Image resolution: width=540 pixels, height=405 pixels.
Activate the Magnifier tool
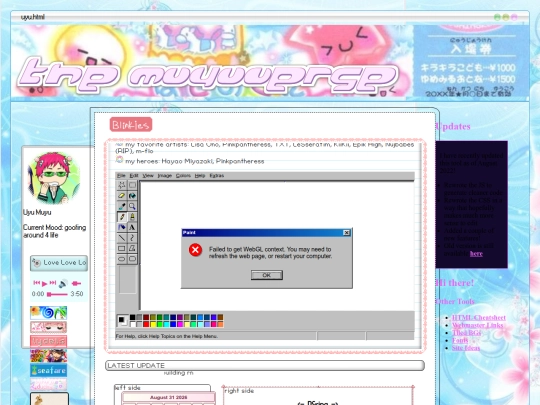(132, 206)
